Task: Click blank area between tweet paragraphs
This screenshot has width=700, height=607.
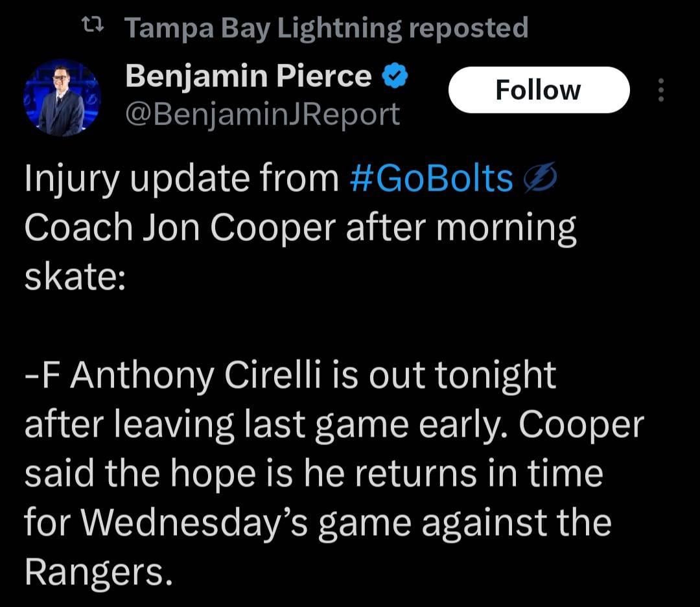Action: click(x=324, y=326)
